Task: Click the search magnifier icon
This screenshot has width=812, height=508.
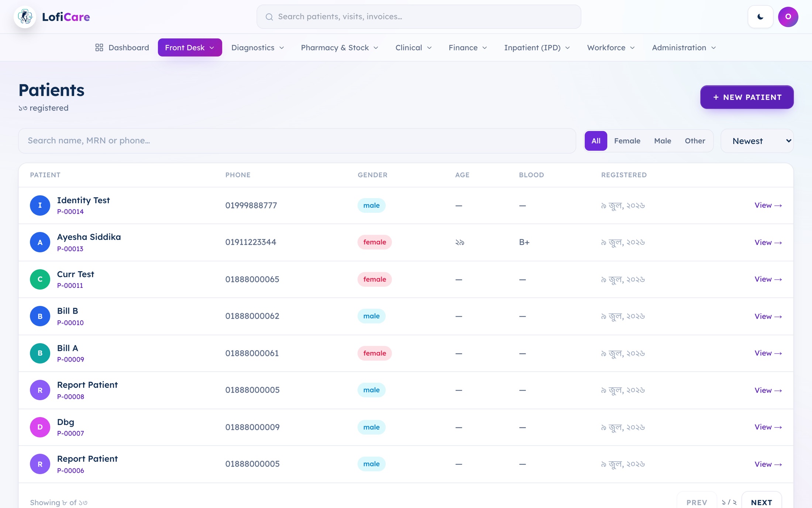Action: coord(269,17)
